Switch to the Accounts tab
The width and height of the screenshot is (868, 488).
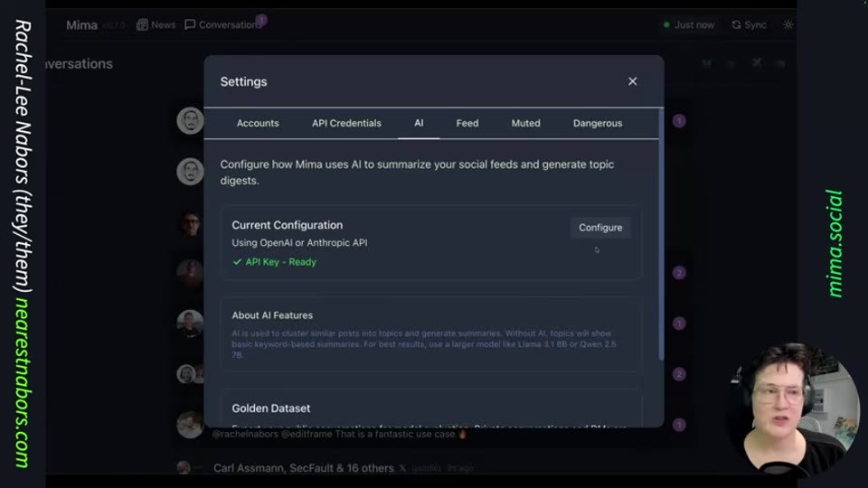point(258,124)
